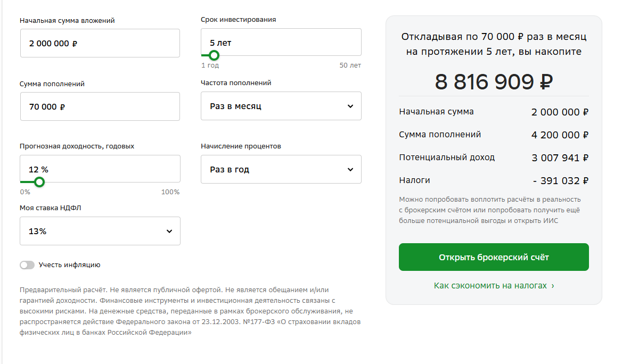Click chevron arrow in Моя ставка НДФЛ dropdown
This screenshot has width=622, height=364.
(169, 231)
